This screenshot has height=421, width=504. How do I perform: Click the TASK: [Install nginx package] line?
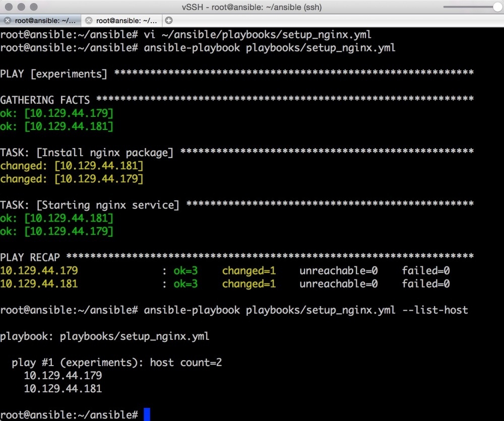pyautogui.click(x=237, y=152)
